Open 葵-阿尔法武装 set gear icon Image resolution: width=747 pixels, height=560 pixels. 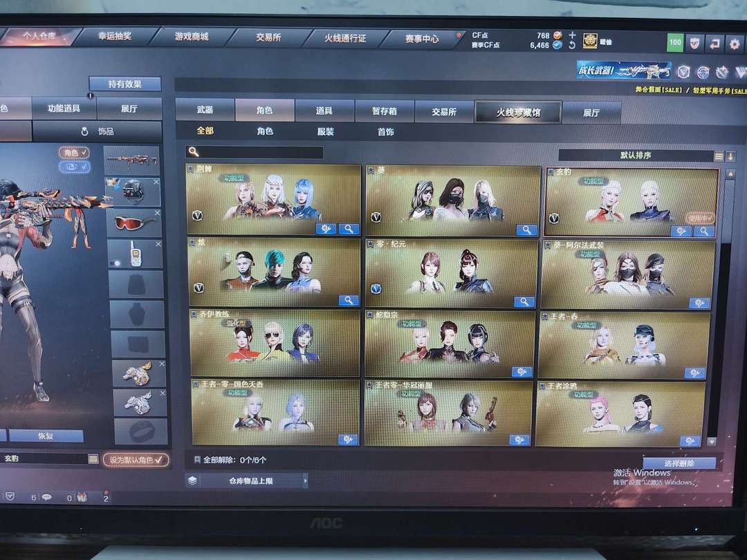click(699, 303)
